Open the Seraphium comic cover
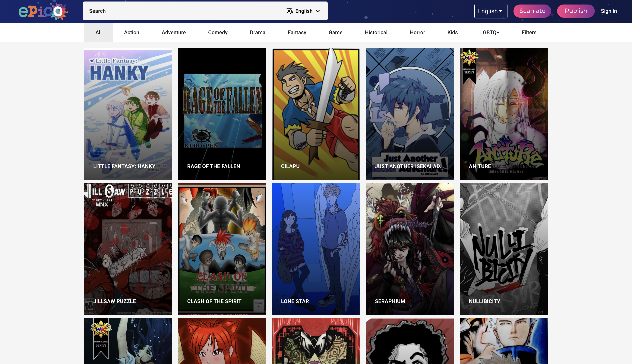The width and height of the screenshot is (632, 364). pos(410,249)
